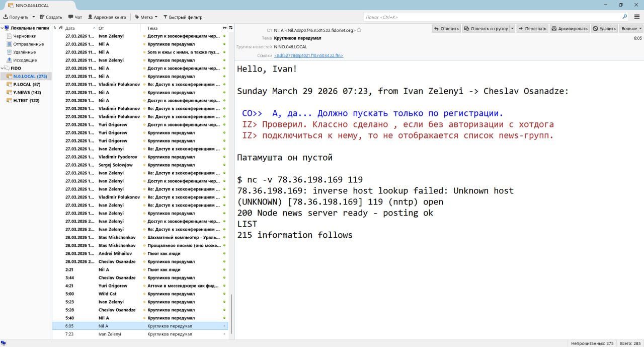This screenshot has width=644, height=347.
Task: Delete the message with Удалить button
Action: coord(604,29)
